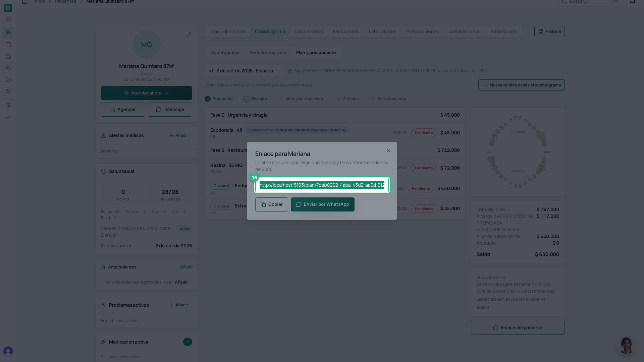Toggle the sidebar panel icon

click(x=24, y=2)
